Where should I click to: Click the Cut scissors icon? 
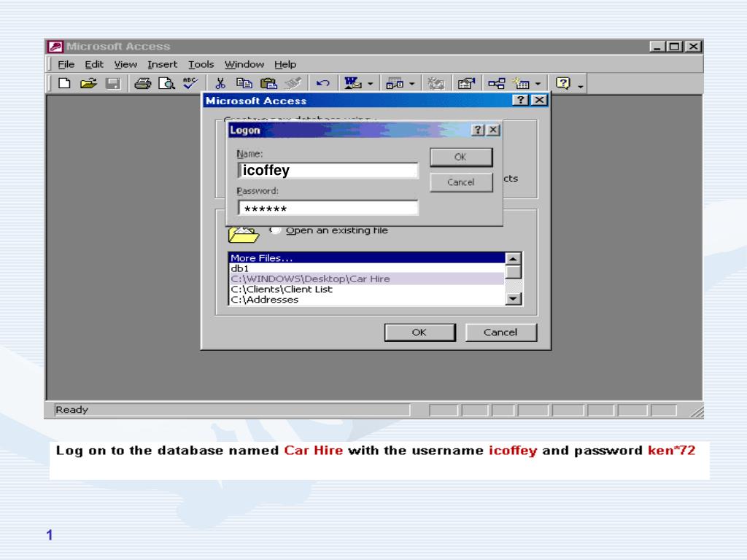click(x=220, y=84)
